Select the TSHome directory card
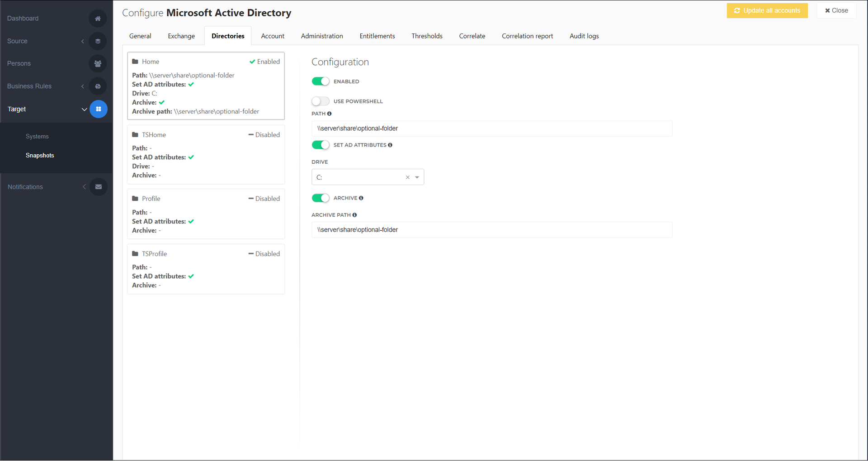The width and height of the screenshot is (868, 461). tap(206, 155)
